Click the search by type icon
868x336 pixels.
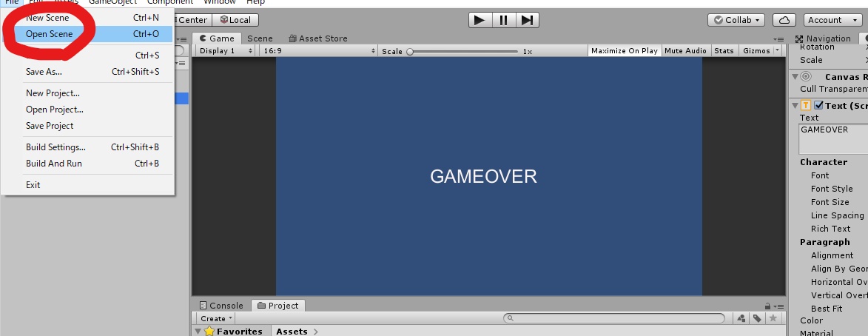[741, 318]
